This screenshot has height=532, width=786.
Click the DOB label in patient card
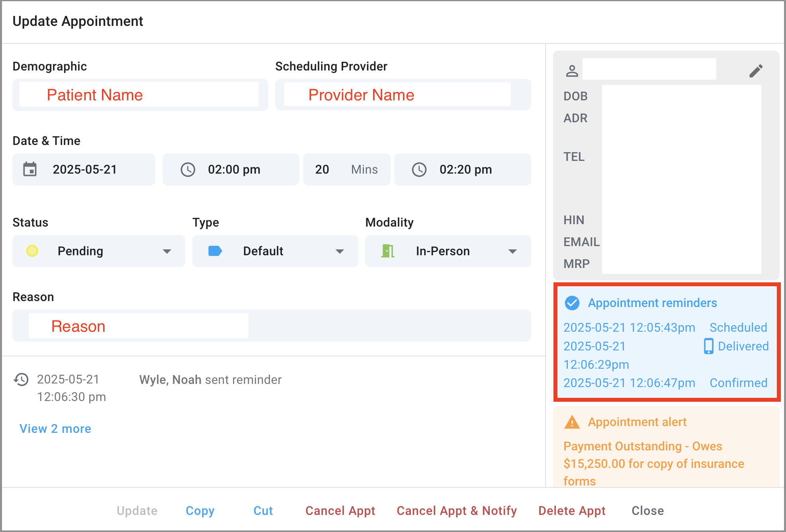pyautogui.click(x=575, y=96)
